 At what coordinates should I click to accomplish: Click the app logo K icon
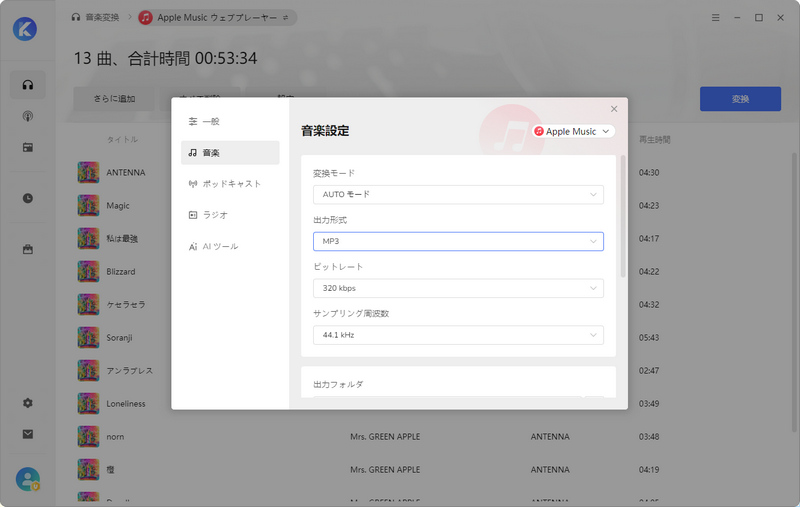coord(25,29)
